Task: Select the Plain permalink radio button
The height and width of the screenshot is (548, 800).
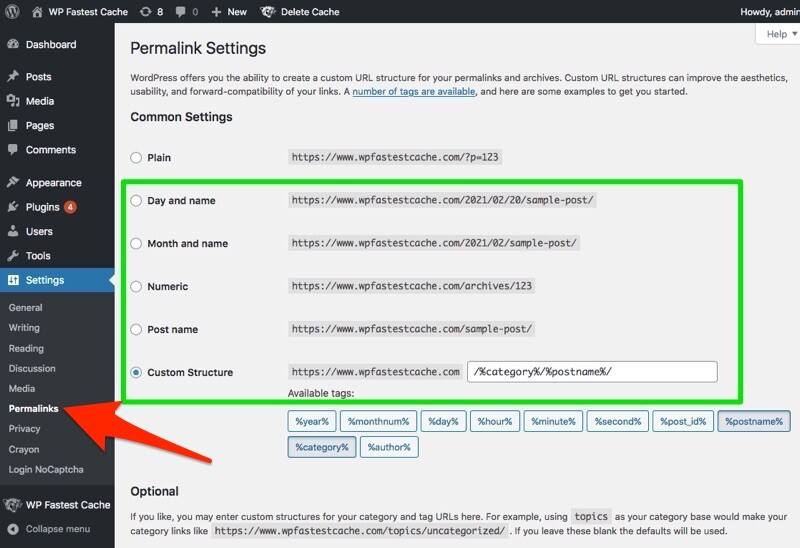Action: click(136, 158)
